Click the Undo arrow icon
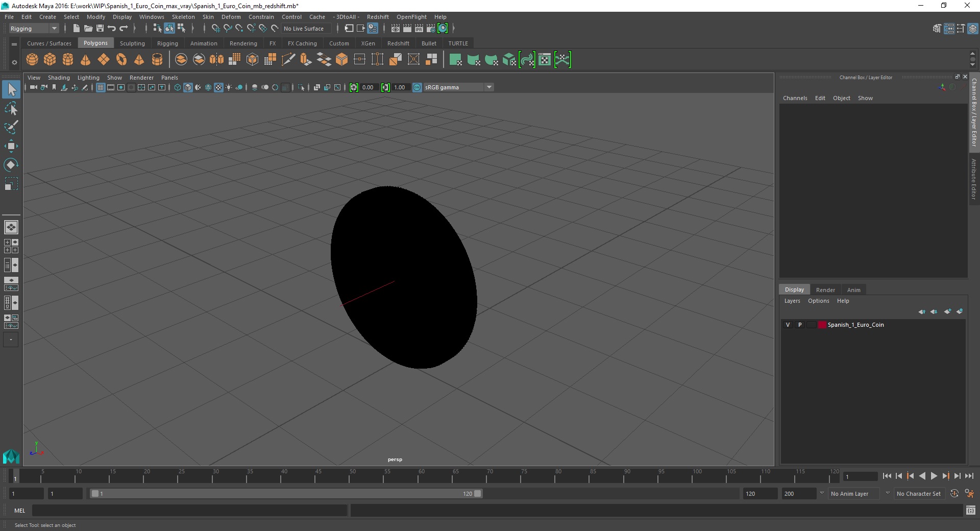Image resolution: width=980 pixels, height=531 pixels. click(112, 29)
